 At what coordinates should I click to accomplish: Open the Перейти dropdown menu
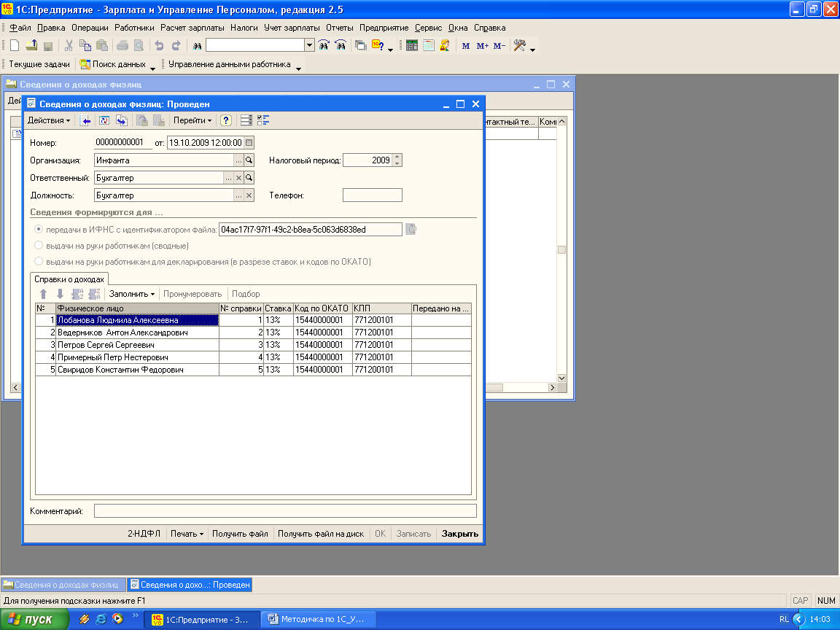pos(192,120)
